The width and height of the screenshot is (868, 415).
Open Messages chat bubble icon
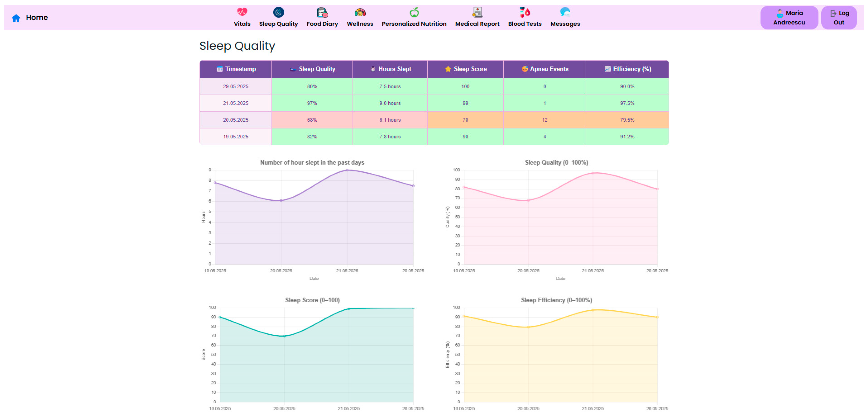[x=565, y=13]
